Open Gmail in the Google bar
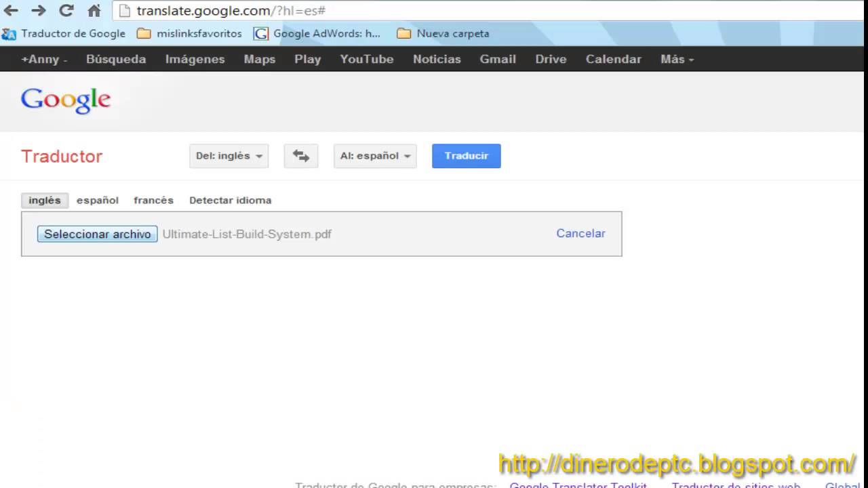 pos(498,59)
